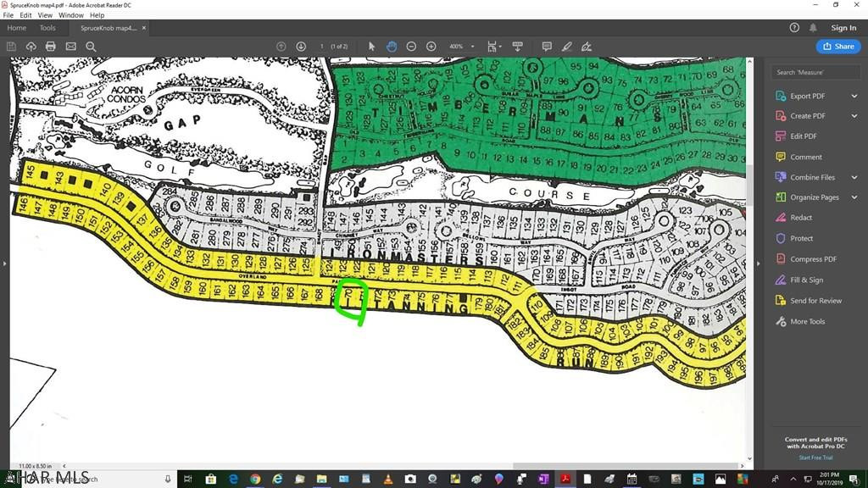This screenshot has width=868, height=488.
Task: Click the Start Free Trial link
Action: click(x=815, y=457)
